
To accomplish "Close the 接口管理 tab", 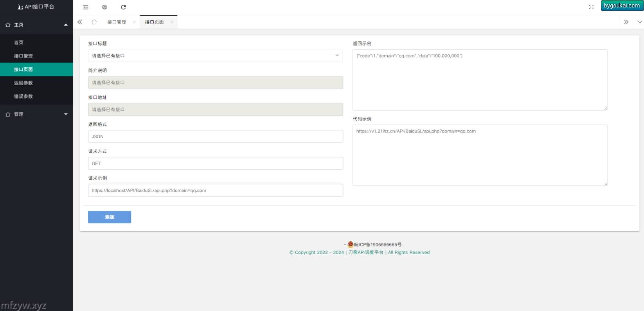I will pyautogui.click(x=134, y=22).
